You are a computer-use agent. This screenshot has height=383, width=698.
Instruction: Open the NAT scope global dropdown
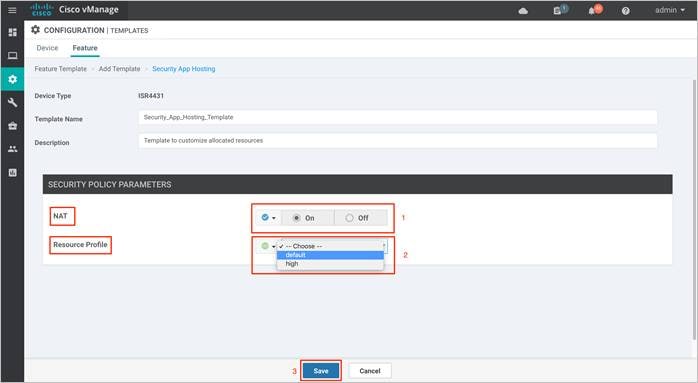click(x=268, y=218)
